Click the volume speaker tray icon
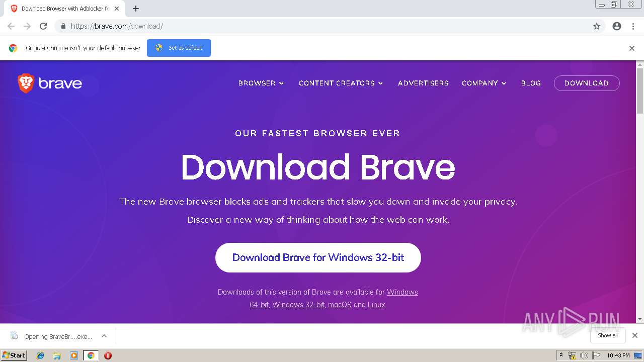 click(584, 355)
